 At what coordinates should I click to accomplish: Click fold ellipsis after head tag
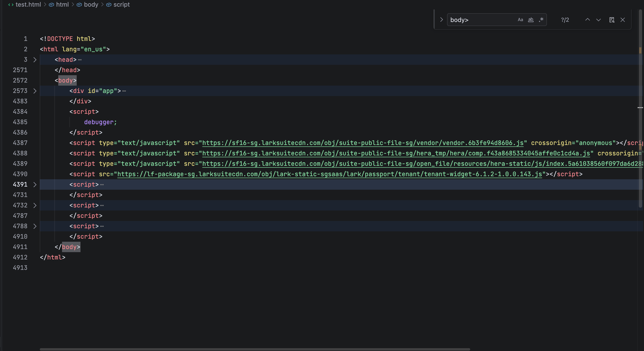[x=80, y=60]
